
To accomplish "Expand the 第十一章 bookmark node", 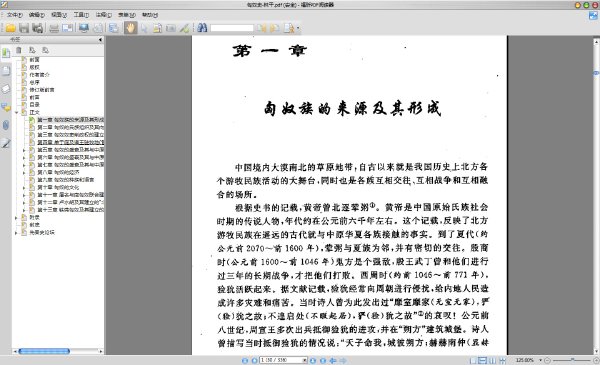I will click(24, 195).
